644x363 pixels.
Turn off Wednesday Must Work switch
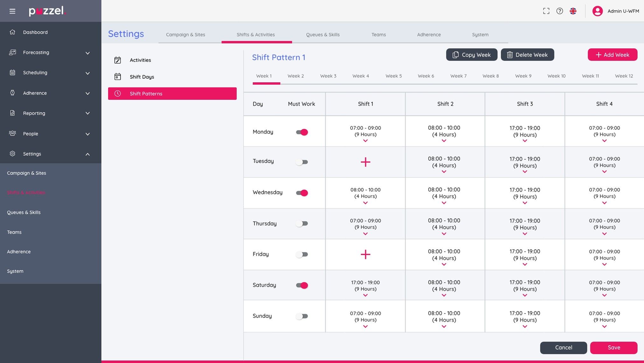(x=302, y=193)
